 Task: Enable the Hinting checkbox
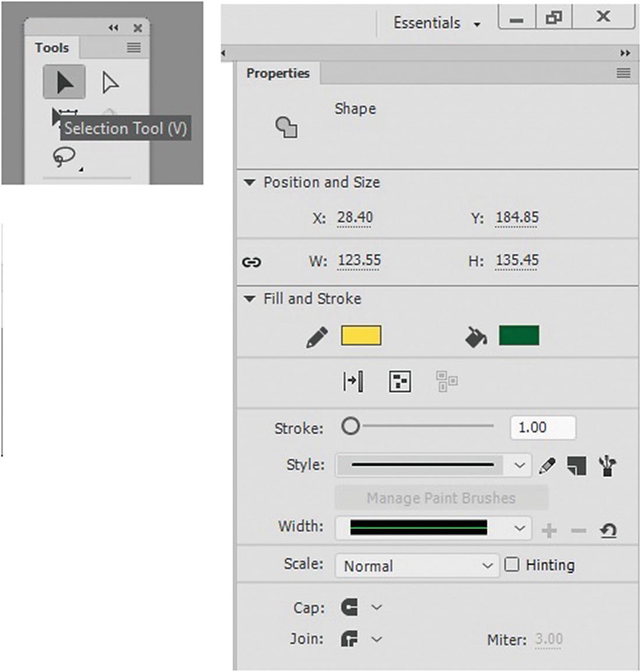(x=512, y=564)
